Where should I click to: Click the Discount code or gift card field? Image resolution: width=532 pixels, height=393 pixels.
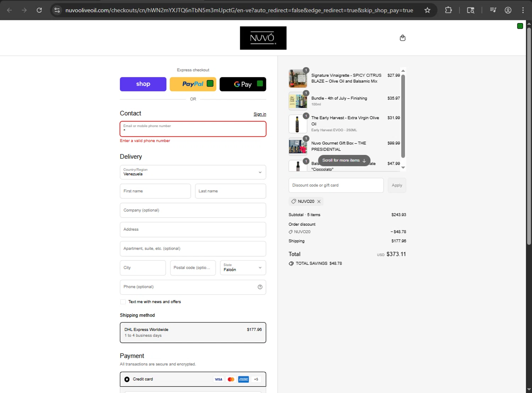point(336,185)
